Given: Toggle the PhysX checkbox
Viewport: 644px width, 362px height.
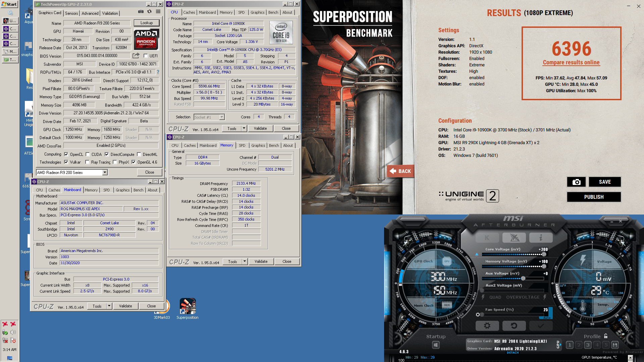Looking at the screenshot, I should 115,162.
